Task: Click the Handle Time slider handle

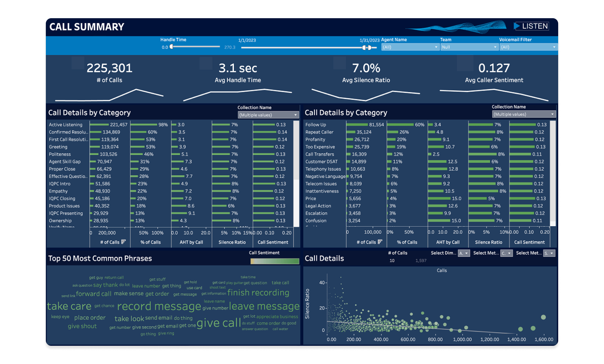Action: coord(172,47)
